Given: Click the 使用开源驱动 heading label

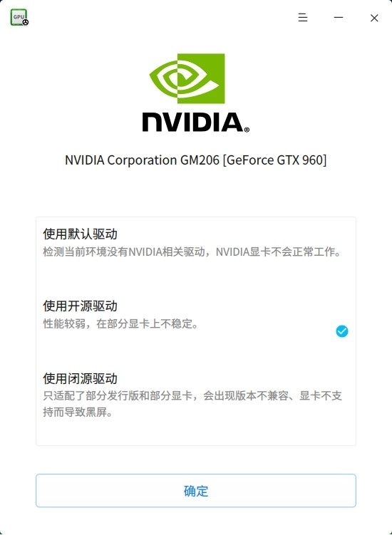Looking at the screenshot, I should 80,306.
